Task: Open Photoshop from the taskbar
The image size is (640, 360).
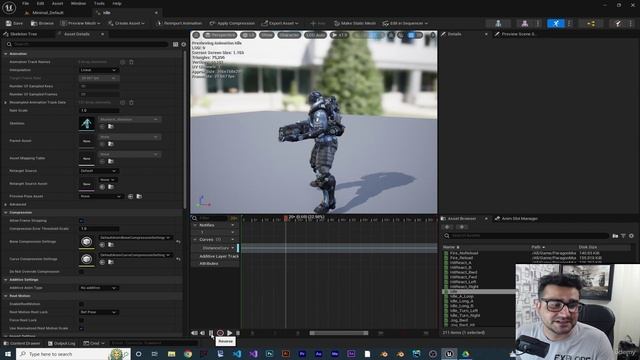Action: [x=269, y=354]
